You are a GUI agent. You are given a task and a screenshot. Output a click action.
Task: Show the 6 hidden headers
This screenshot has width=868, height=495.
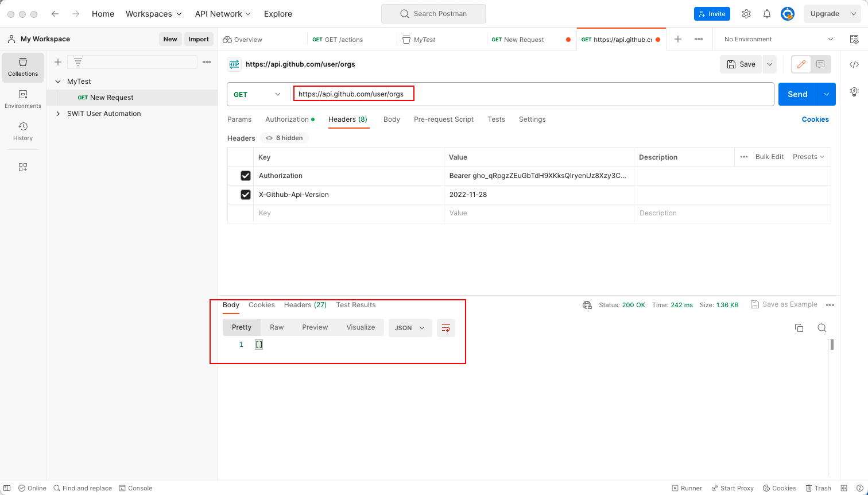[285, 138]
